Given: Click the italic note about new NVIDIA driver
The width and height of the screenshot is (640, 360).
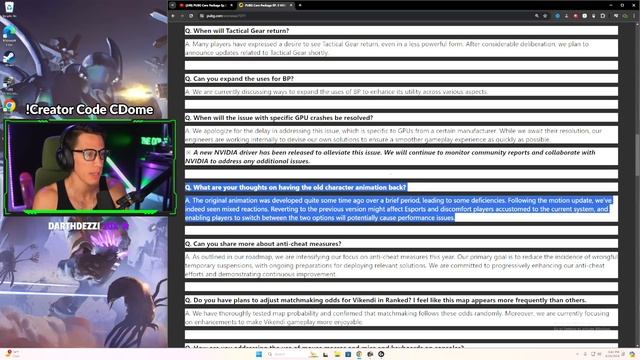Looking at the screenshot, I should click(390, 157).
